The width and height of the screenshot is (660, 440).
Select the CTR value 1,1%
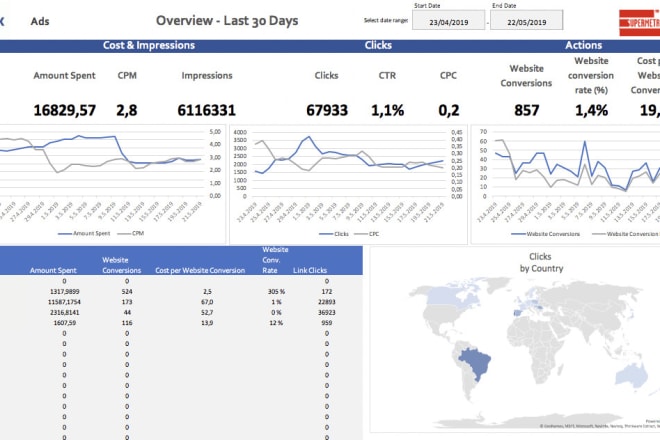[387, 110]
